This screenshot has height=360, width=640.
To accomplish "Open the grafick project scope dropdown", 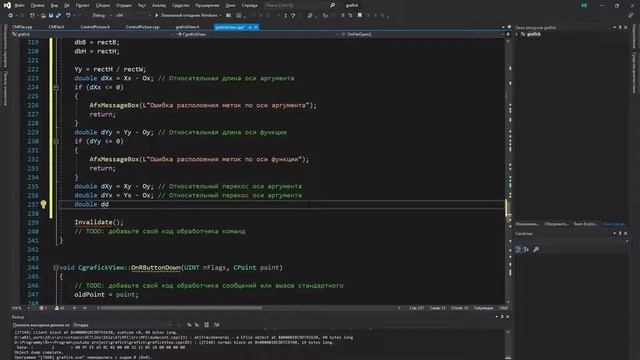I will (x=93, y=35).
